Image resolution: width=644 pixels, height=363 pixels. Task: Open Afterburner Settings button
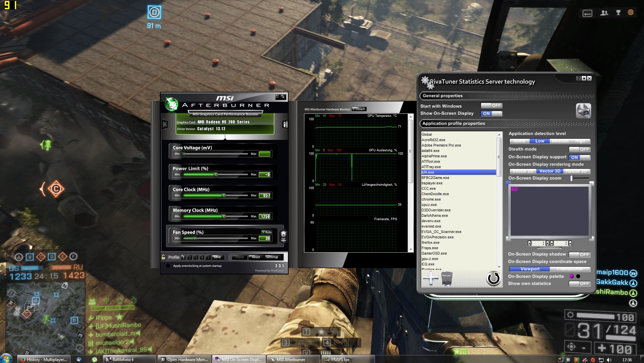(x=272, y=257)
